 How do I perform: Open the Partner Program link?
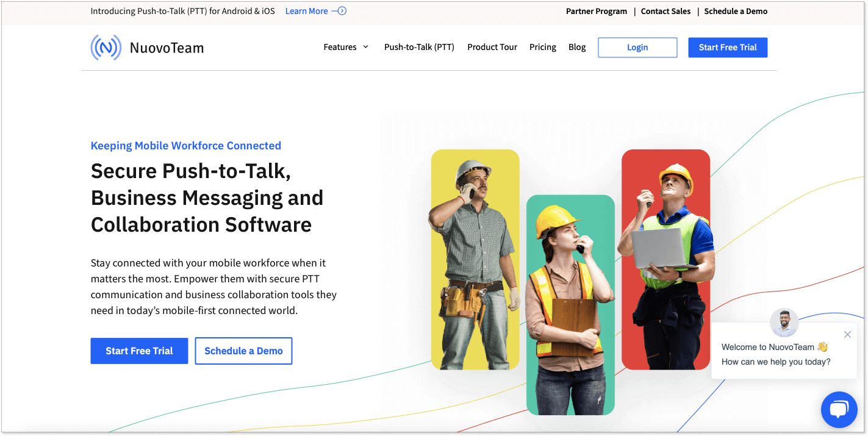coord(597,11)
